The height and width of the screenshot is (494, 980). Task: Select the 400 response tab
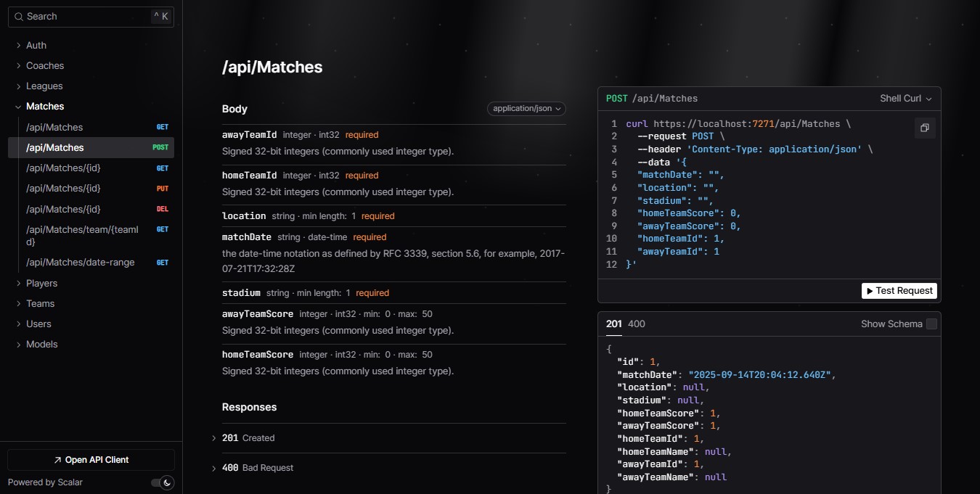pos(636,324)
